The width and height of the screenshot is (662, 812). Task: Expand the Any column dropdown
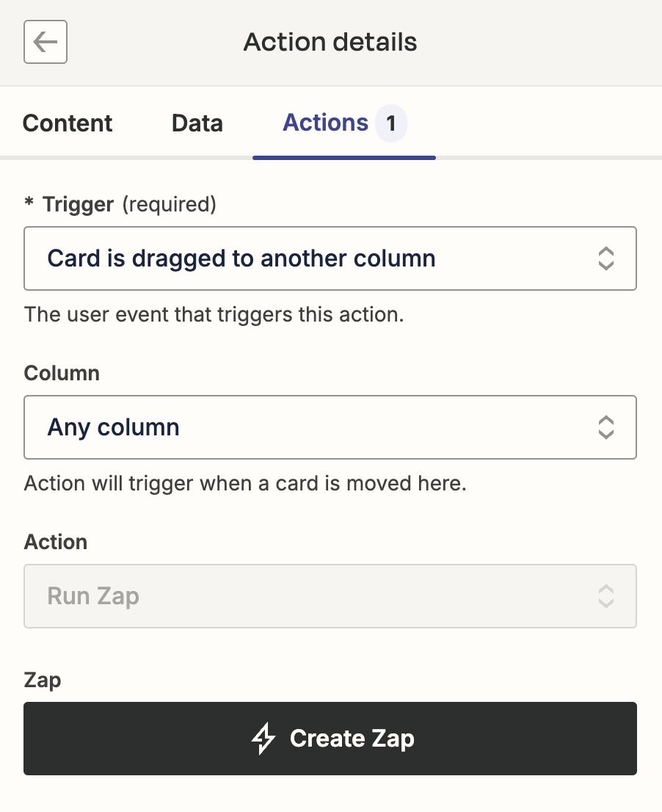[x=330, y=427]
